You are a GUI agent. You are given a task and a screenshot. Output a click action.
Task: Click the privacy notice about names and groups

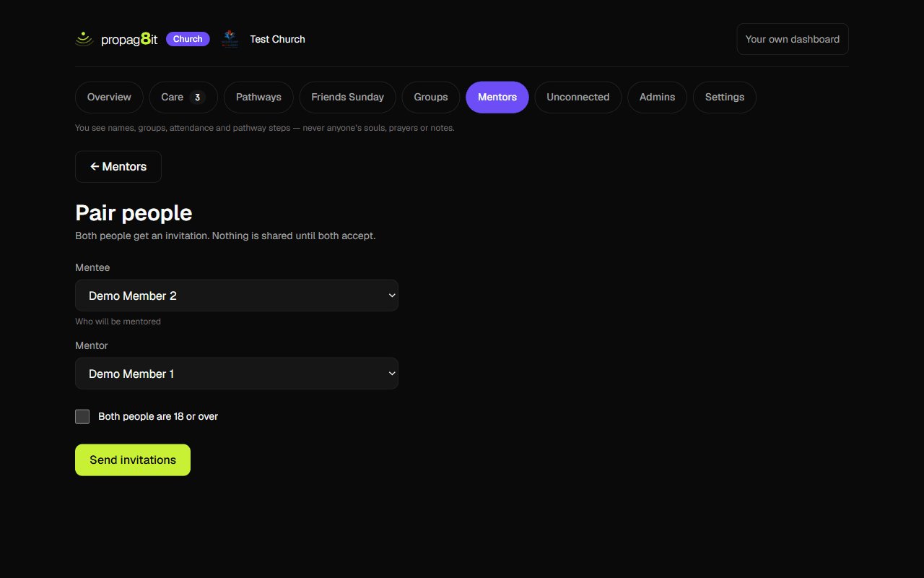click(x=265, y=128)
